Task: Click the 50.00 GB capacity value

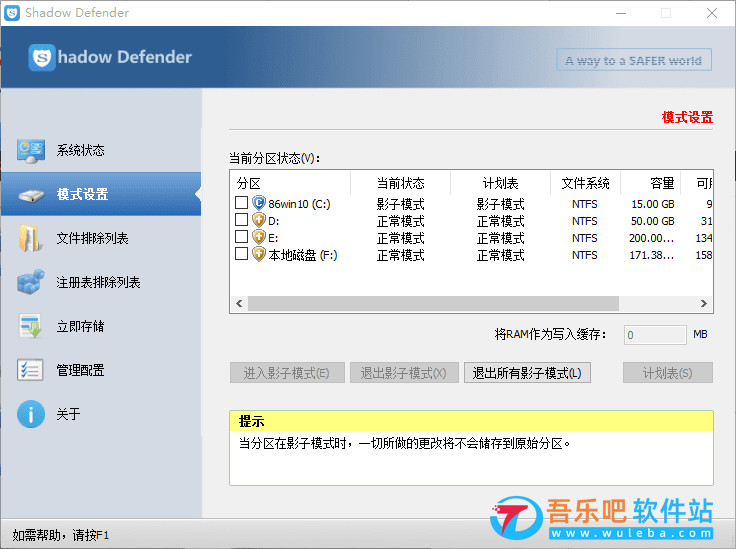Action: 652,221
